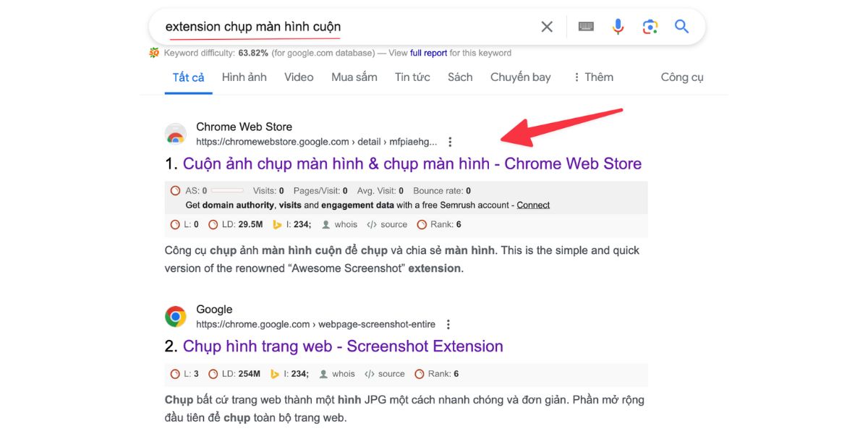The width and height of the screenshot is (868, 434).
Task: Click source icon in result 2
Action: 369,374
